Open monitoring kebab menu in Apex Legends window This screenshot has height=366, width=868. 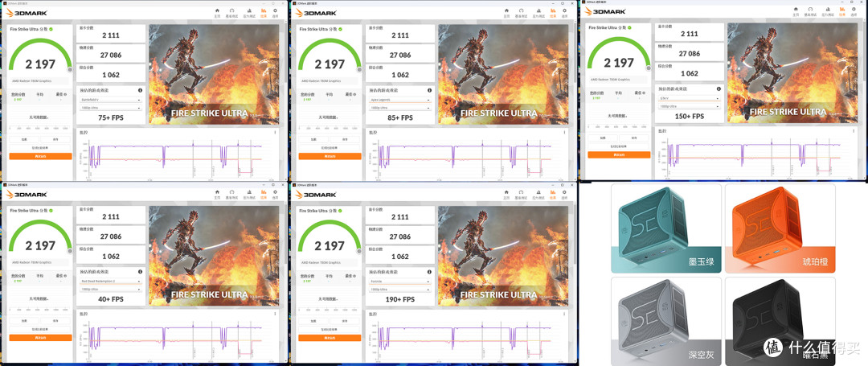(x=565, y=132)
